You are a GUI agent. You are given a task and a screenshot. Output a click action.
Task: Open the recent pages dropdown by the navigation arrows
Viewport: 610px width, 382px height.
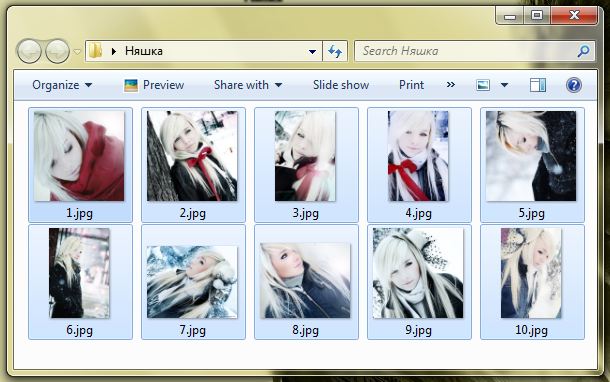click(x=77, y=51)
